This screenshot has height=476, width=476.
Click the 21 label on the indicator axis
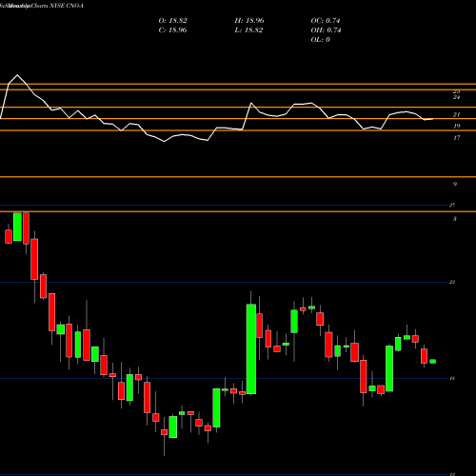tap(456, 114)
